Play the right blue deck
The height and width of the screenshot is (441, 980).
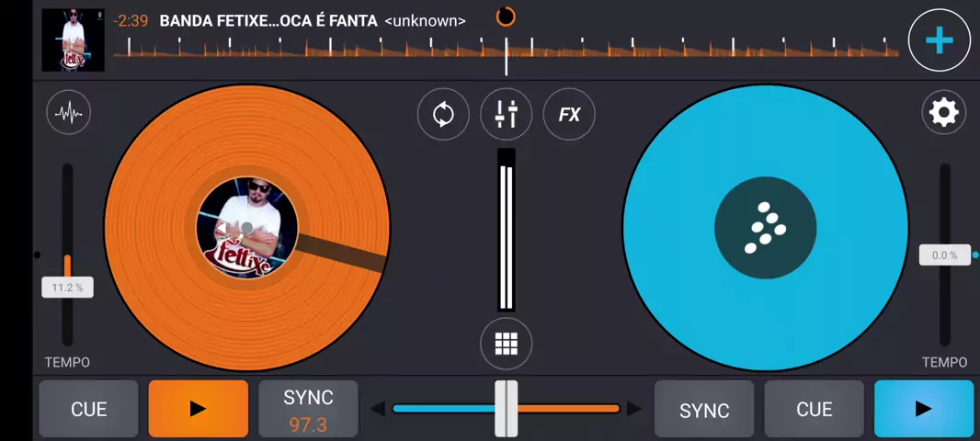[923, 409]
